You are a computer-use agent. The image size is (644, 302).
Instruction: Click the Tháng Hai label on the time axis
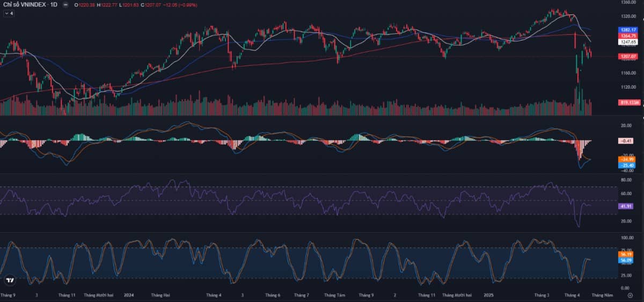160,295
